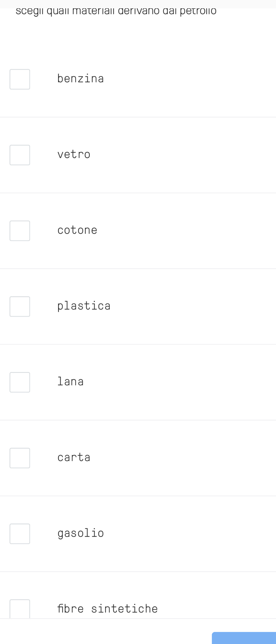Mark the carta checkbox
The image size is (276, 644).
tap(20, 458)
